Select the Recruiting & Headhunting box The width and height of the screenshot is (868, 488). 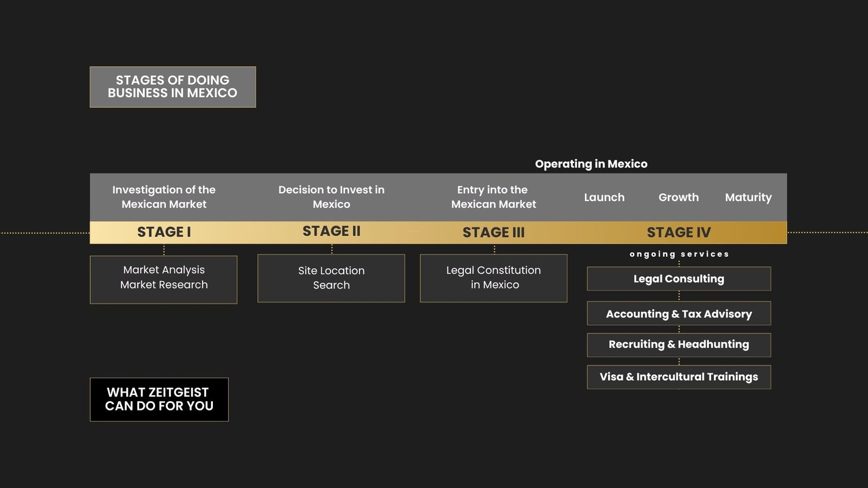(679, 345)
